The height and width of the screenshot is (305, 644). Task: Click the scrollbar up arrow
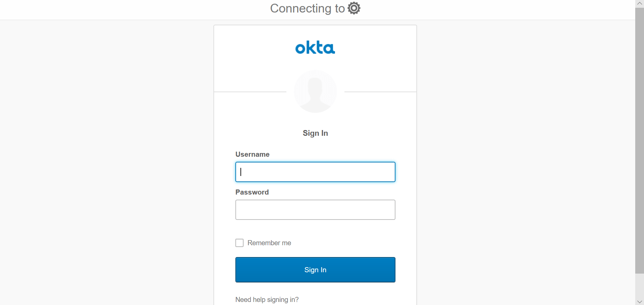(x=639, y=4)
